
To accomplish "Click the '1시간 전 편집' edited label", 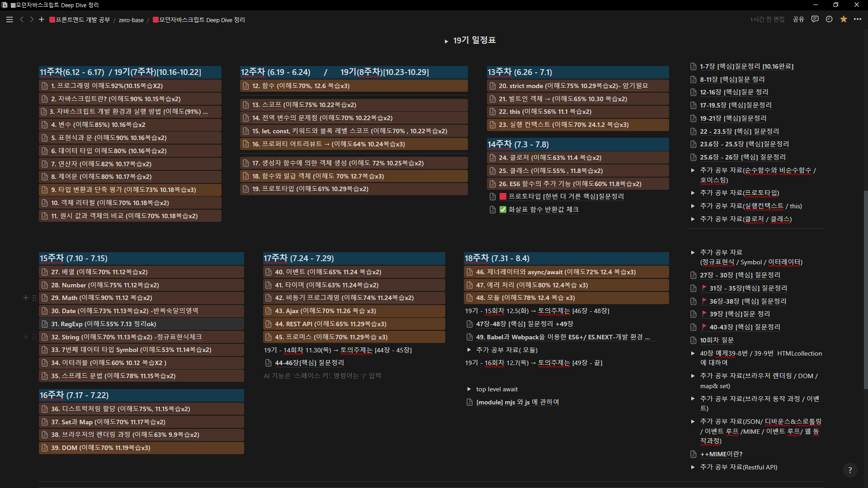I will (767, 19).
